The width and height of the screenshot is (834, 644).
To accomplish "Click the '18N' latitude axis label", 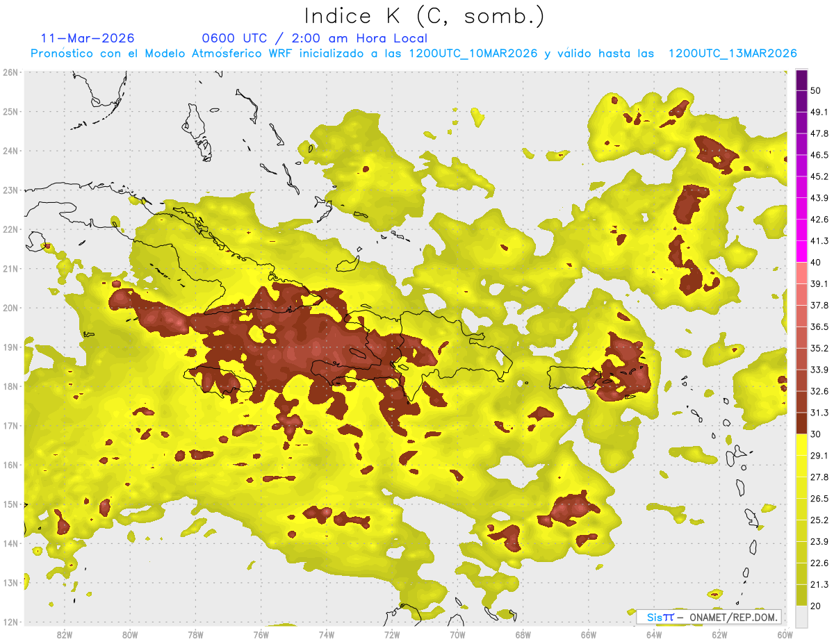I will (x=10, y=386).
